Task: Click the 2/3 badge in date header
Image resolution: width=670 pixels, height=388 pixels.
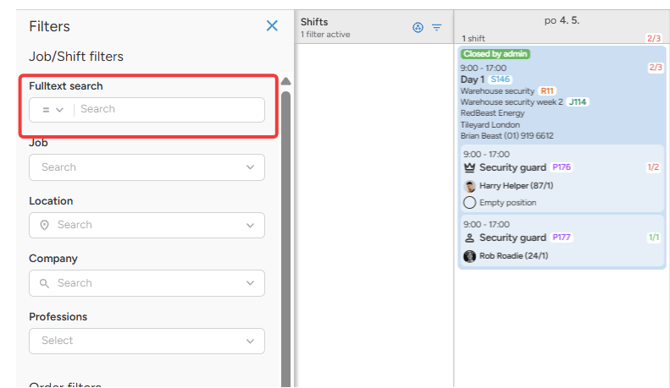Action: [653, 38]
